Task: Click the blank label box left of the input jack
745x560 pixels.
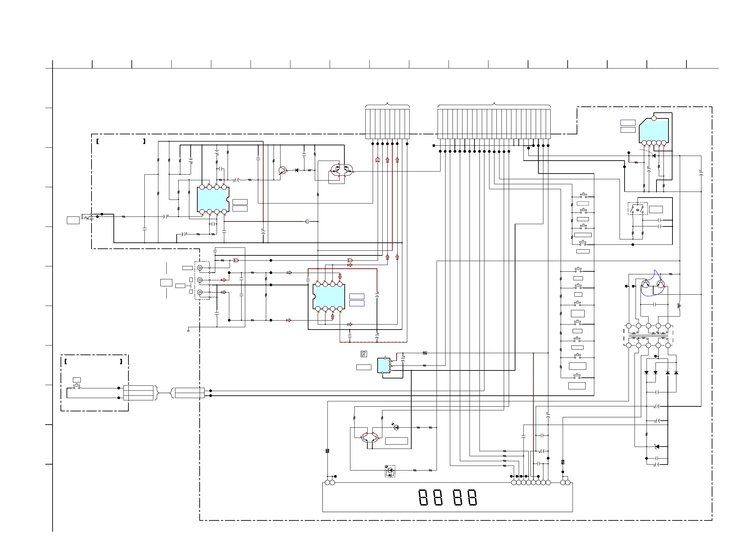Action: pyautogui.click(x=73, y=220)
